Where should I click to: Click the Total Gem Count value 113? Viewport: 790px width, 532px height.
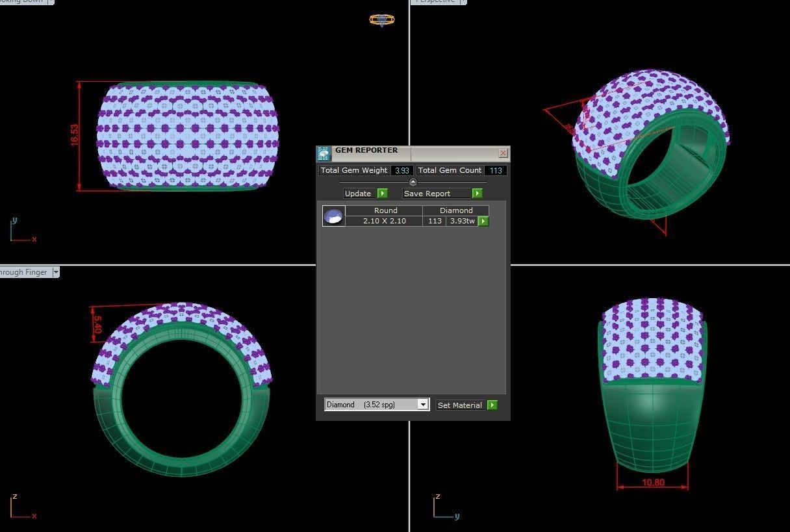pyautogui.click(x=496, y=170)
